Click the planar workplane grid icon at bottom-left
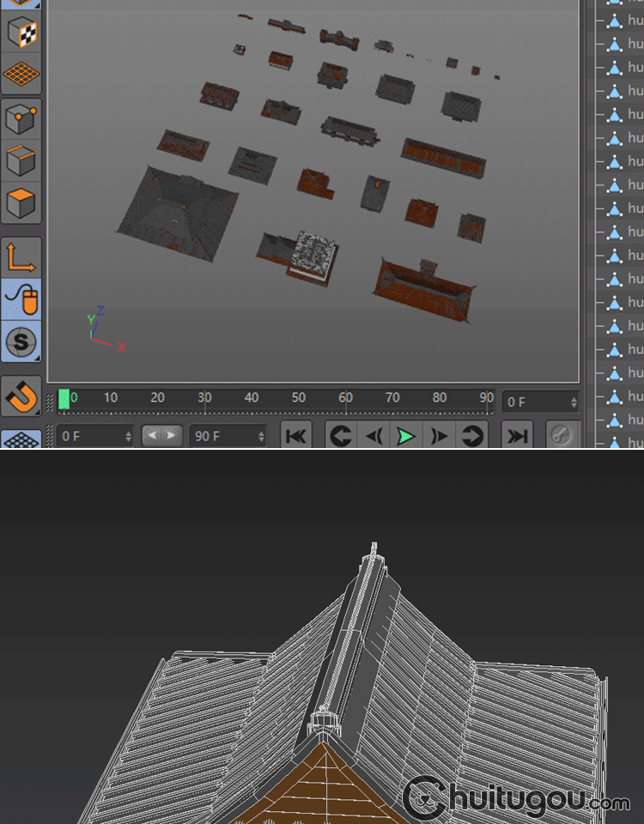The image size is (644, 824). (21, 439)
